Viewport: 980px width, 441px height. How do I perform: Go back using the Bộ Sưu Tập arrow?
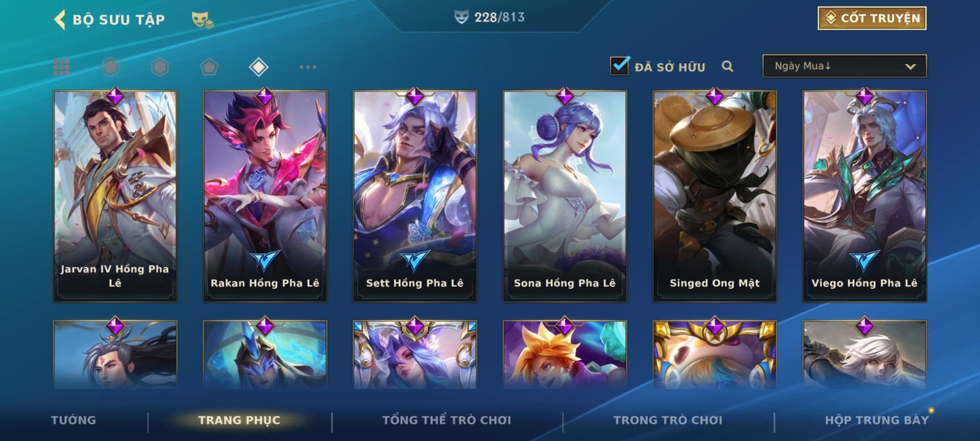click(x=60, y=20)
